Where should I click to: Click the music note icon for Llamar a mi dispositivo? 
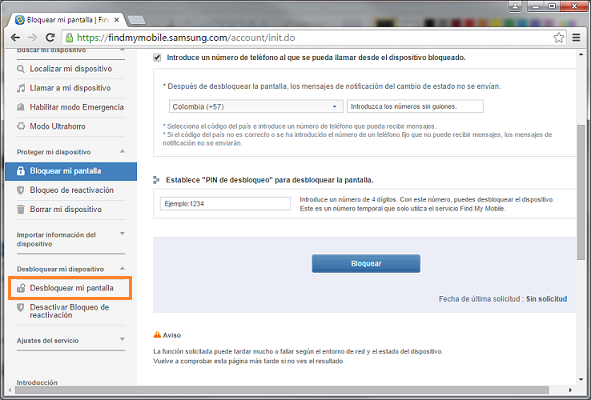pyautogui.click(x=21, y=88)
